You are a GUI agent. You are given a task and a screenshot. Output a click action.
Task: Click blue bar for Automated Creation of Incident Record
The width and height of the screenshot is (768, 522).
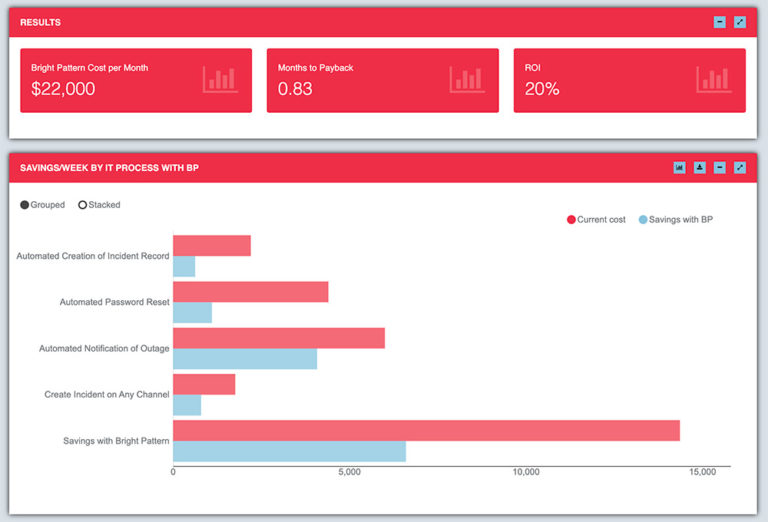click(184, 266)
